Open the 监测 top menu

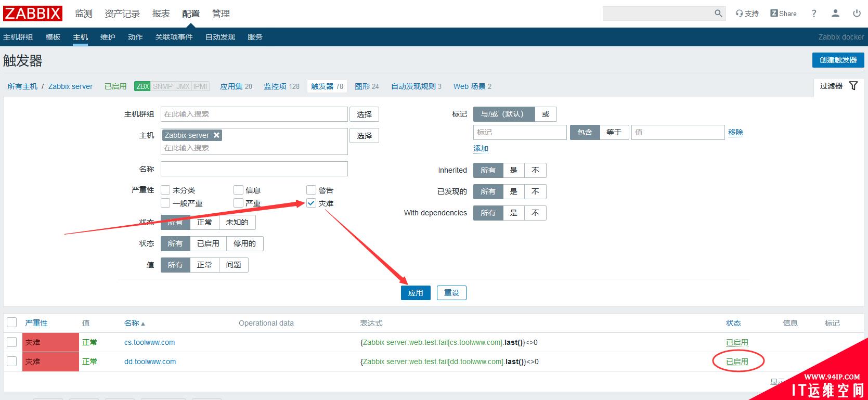click(x=84, y=14)
